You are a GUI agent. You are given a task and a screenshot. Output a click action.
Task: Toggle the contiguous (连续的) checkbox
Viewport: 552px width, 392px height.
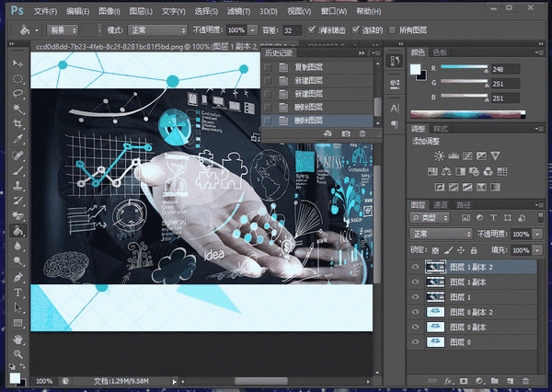[x=355, y=30]
